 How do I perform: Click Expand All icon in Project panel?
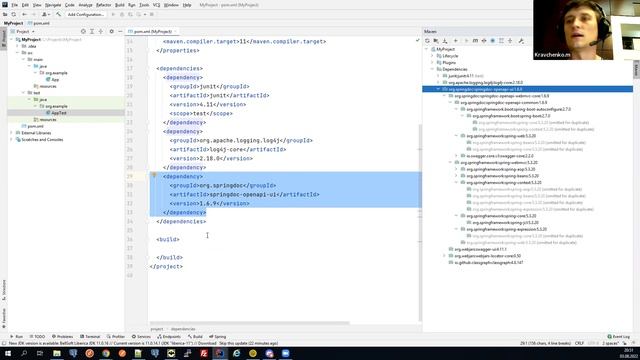click(x=92, y=31)
